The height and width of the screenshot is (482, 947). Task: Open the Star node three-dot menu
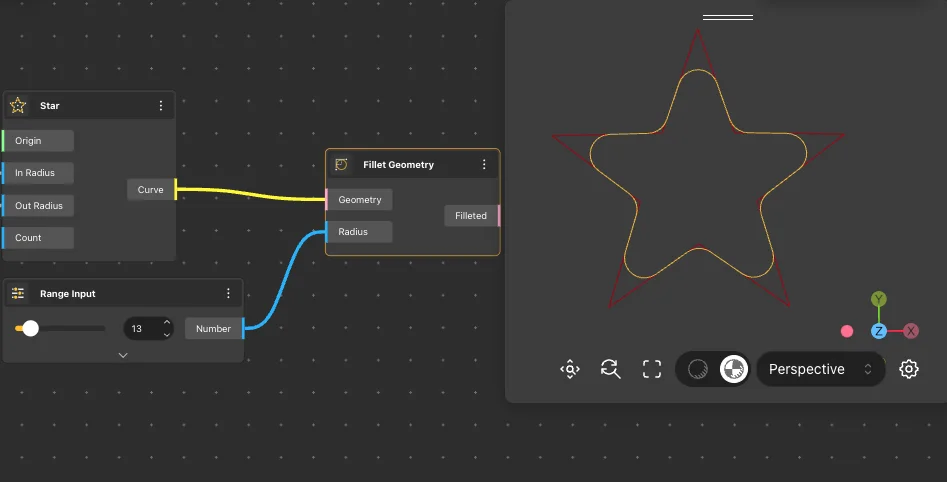(x=161, y=105)
